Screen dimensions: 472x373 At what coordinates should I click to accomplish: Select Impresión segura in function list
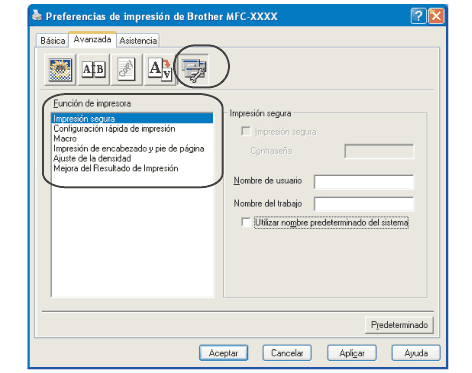(132, 118)
